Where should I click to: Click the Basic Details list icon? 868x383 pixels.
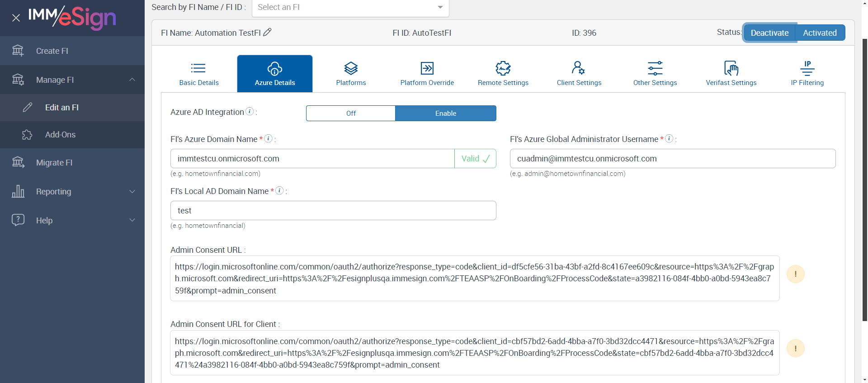click(198, 68)
